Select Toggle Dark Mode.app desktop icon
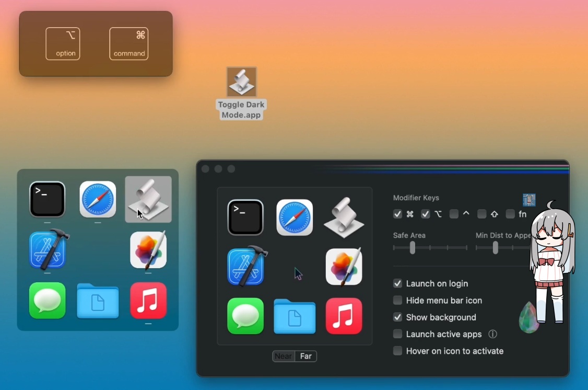This screenshot has width=588, height=390. click(241, 94)
